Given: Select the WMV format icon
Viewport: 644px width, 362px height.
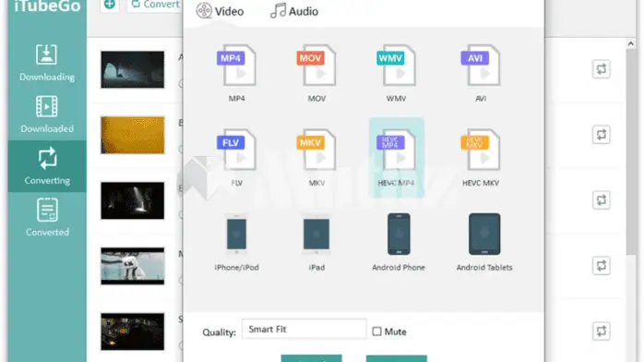Looking at the screenshot, I should (397, 66).
